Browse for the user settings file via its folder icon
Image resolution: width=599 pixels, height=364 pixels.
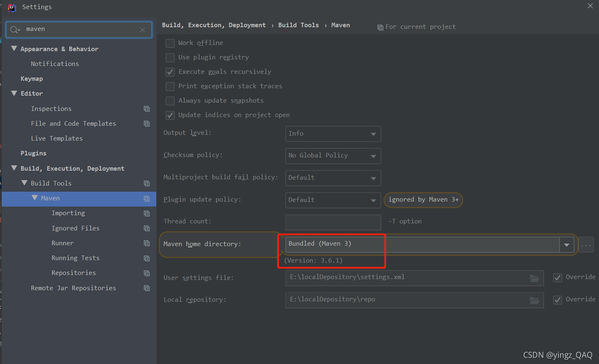click(534, 278)
